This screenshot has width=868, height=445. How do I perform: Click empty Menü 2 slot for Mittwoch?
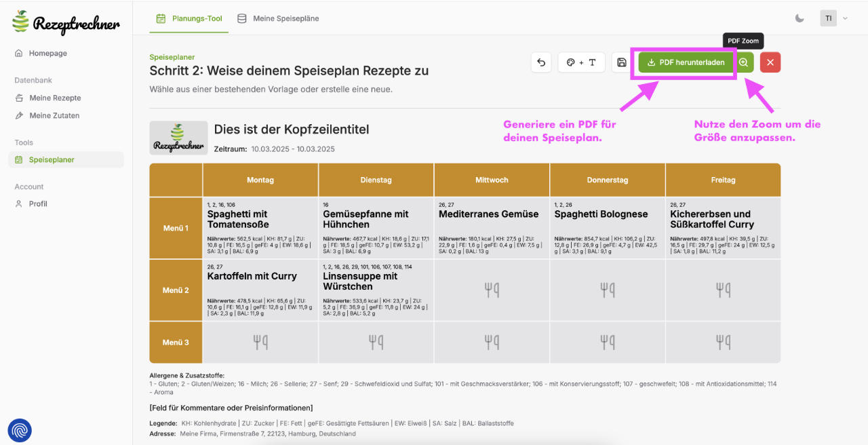pyautogui.click(x=492, y=290)
